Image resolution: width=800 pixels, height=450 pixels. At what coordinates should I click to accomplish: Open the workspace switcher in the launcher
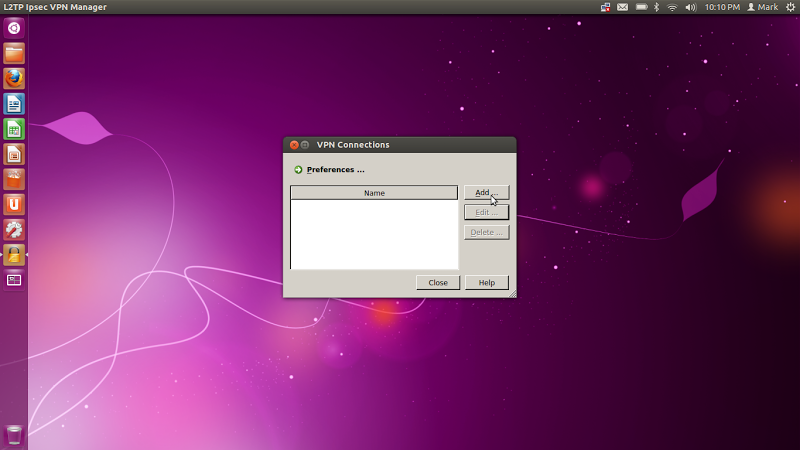(x=14, y=280)
